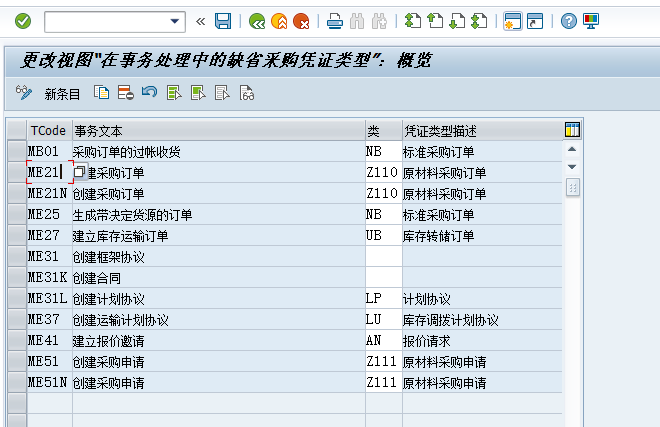The image size is (660, 427).
Task: Click the Delete entry icon
Action: (x=125, y=93)
